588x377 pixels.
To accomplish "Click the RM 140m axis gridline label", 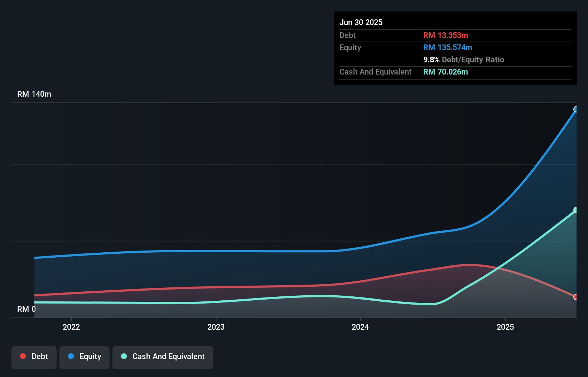I will (x=34, y=94).
